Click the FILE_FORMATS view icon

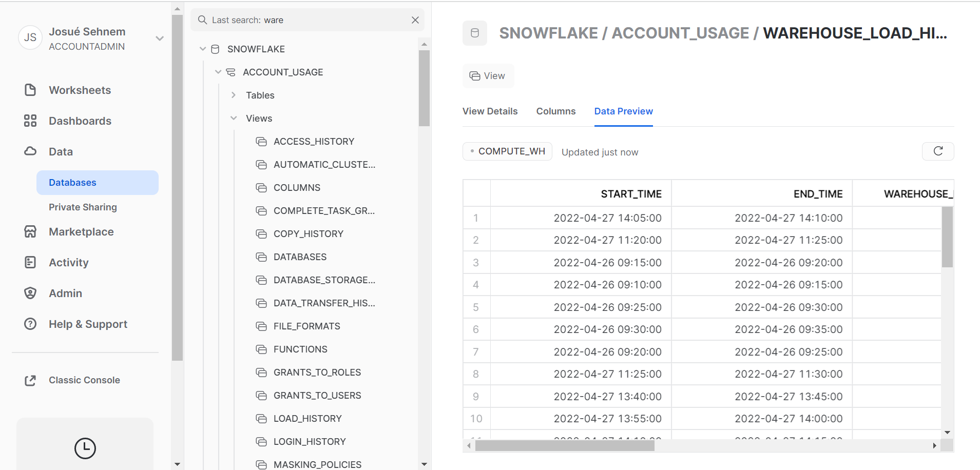pos(261,326)
